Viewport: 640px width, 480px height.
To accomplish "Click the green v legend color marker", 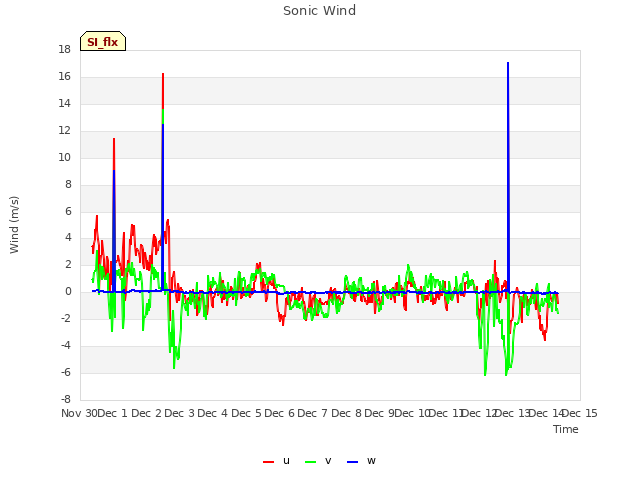I will pyautogui.click(x=311, y=462).
